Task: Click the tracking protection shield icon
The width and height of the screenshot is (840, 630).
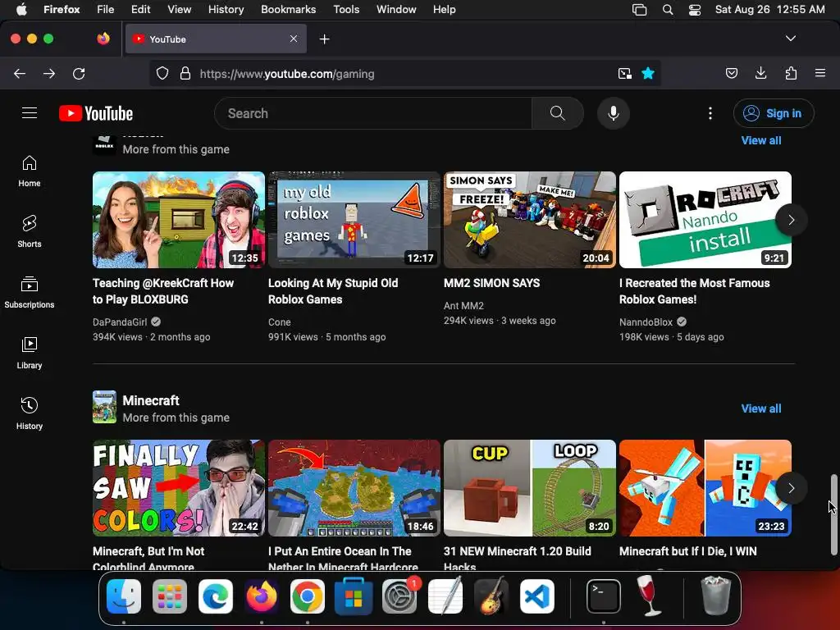Action: (x=162, y=73)
